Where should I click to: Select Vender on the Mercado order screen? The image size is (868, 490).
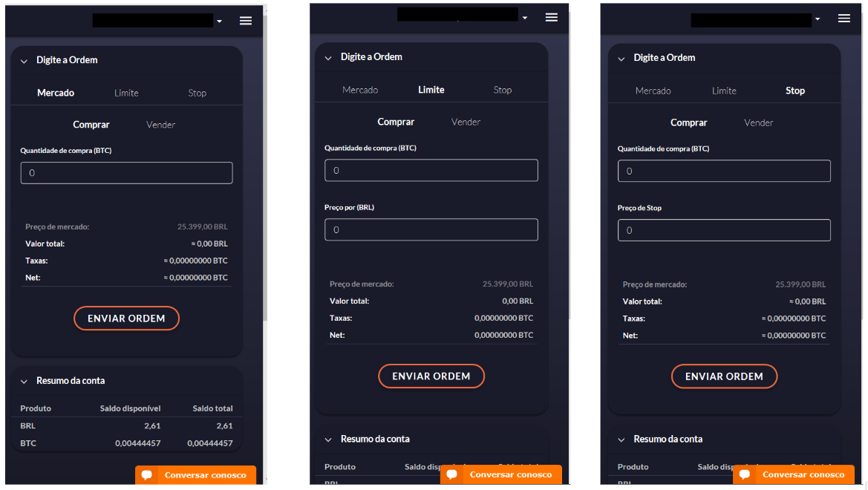pyautogui.click(x=160, y=125)
